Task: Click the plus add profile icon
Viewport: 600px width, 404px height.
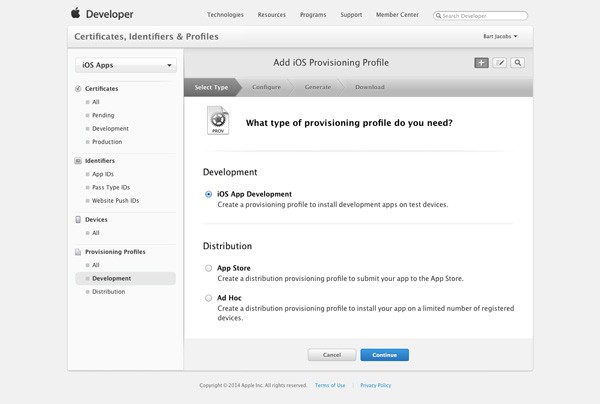Action: (481, 63)
